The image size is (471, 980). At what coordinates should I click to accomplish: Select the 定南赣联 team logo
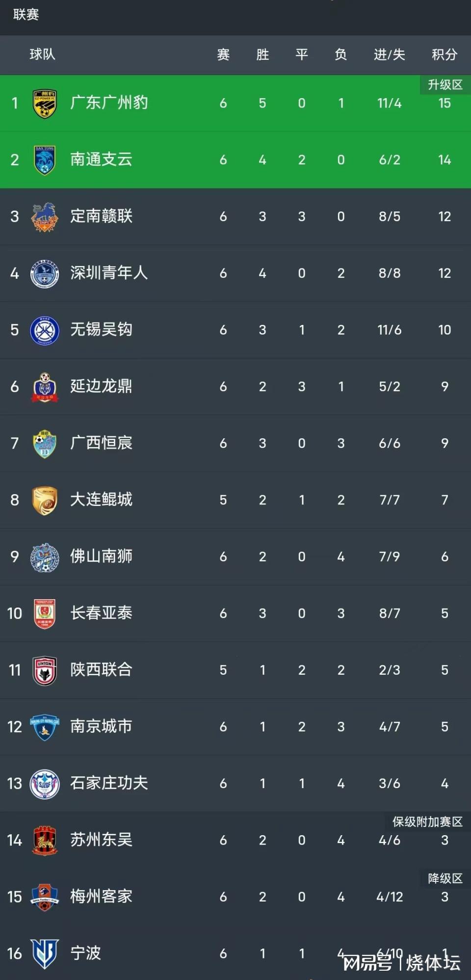tap(45, 217)
